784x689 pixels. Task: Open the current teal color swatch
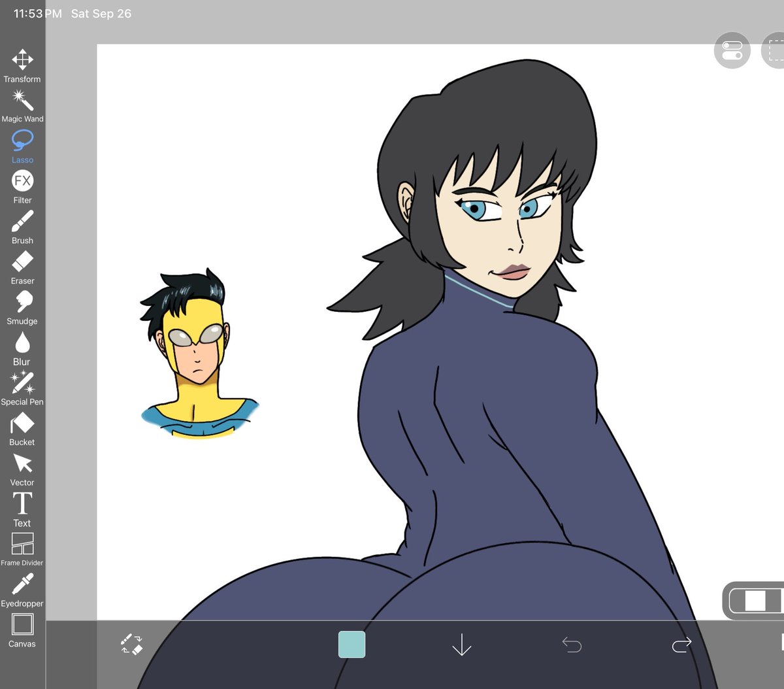pos(351,645)
